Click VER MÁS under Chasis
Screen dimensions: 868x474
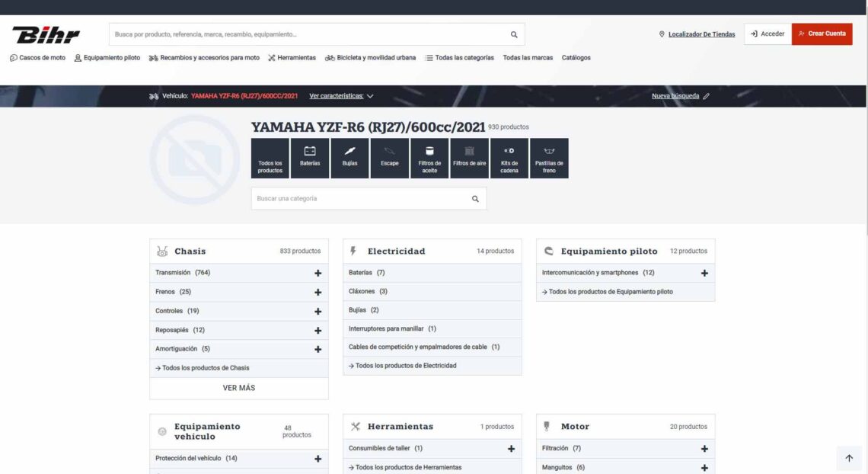tap(239, 388)
